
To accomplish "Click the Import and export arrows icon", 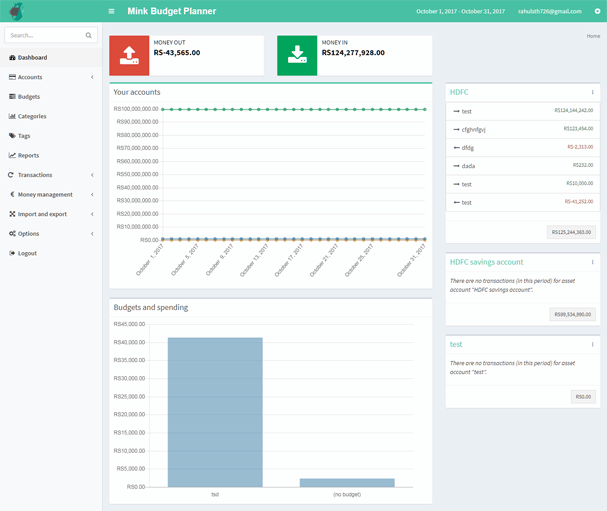I will [x=12, y=214].
